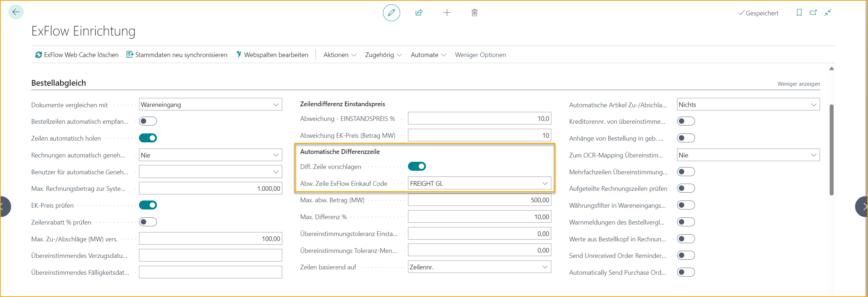
Task: Click scrollbar up arrow
Action: [831, 69]
